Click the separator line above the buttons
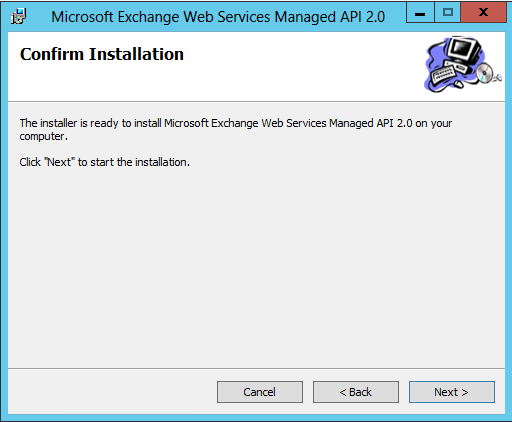 coord(256,369)
